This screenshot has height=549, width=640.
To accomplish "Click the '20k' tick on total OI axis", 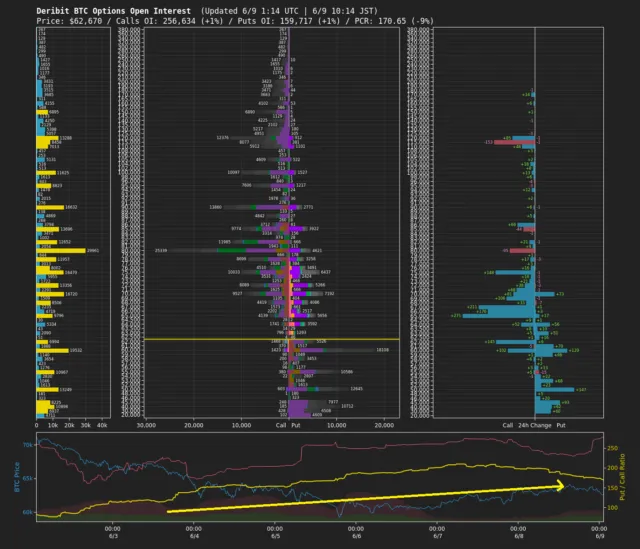I will point(69,425).
